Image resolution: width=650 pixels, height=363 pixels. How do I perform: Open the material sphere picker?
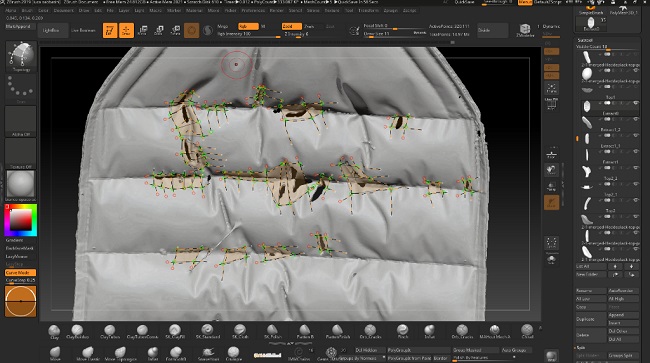coord(21,185)
